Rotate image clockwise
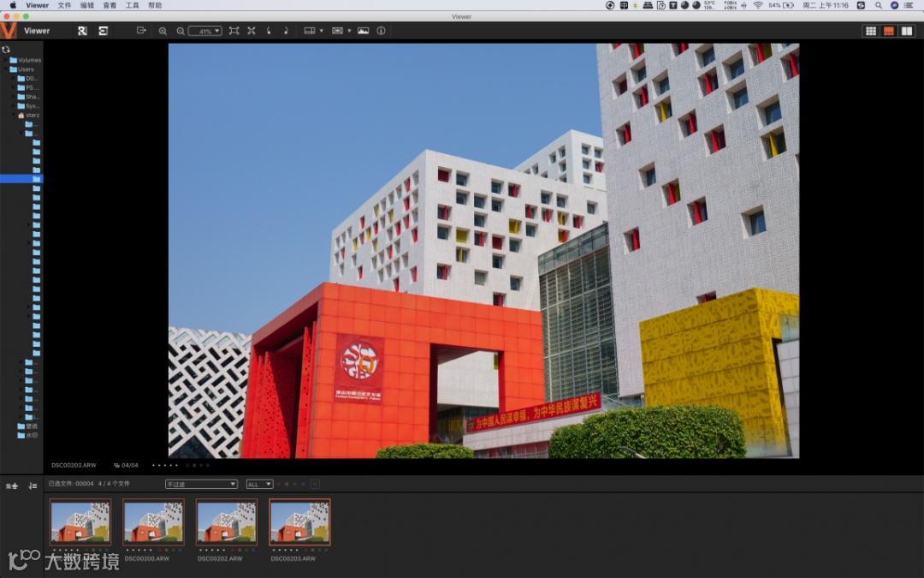The height and width of the screenshot is (578, 924). (x=286, y=31)
